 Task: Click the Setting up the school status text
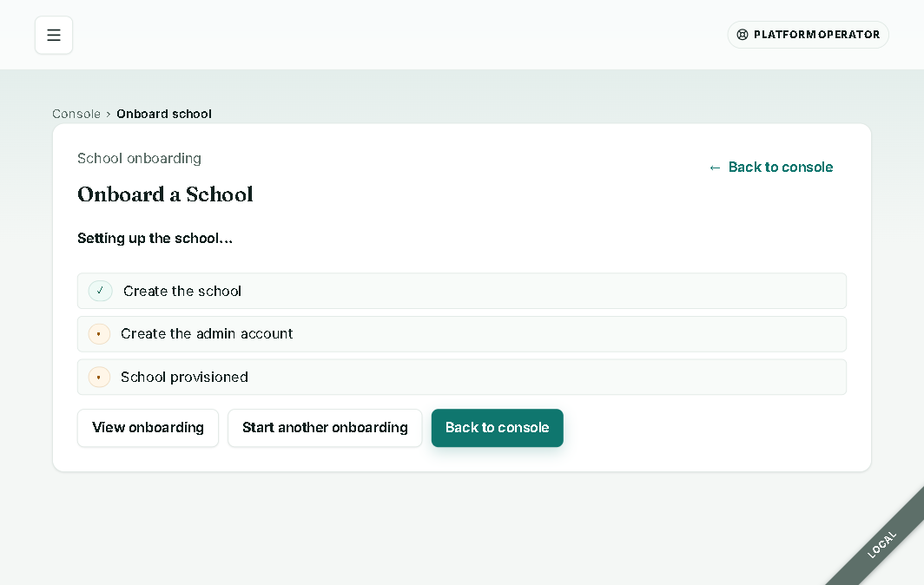tap(155, 238)
